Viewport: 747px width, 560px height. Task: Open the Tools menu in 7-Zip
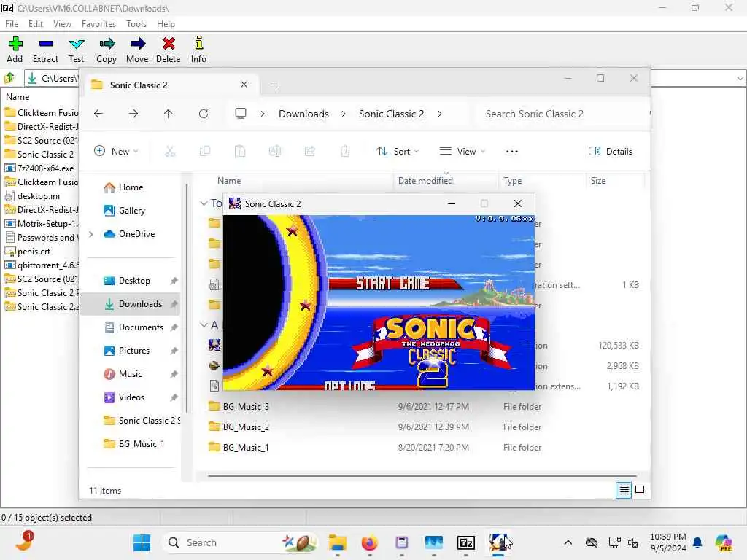point(136,24)
